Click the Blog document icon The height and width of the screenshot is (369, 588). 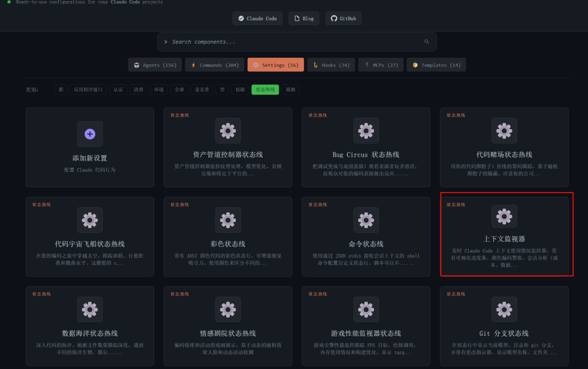[x=297, y=19]
